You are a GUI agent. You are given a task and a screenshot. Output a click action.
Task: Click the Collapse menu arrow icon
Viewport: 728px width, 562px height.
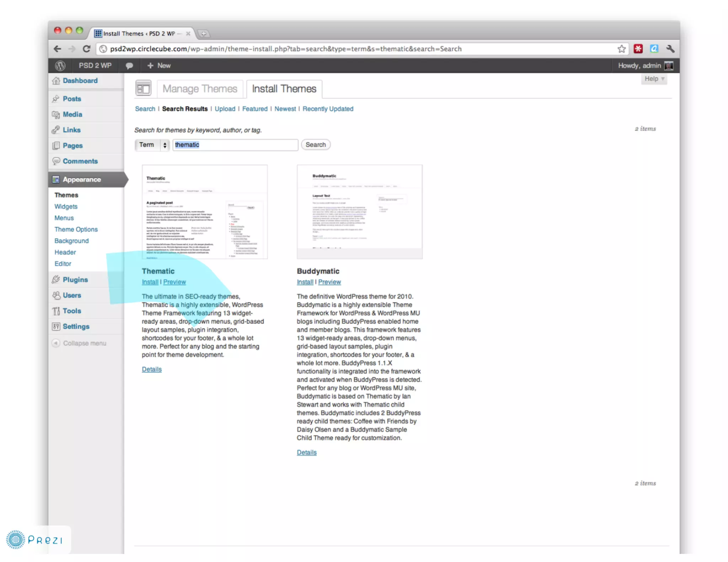[56, 343]
